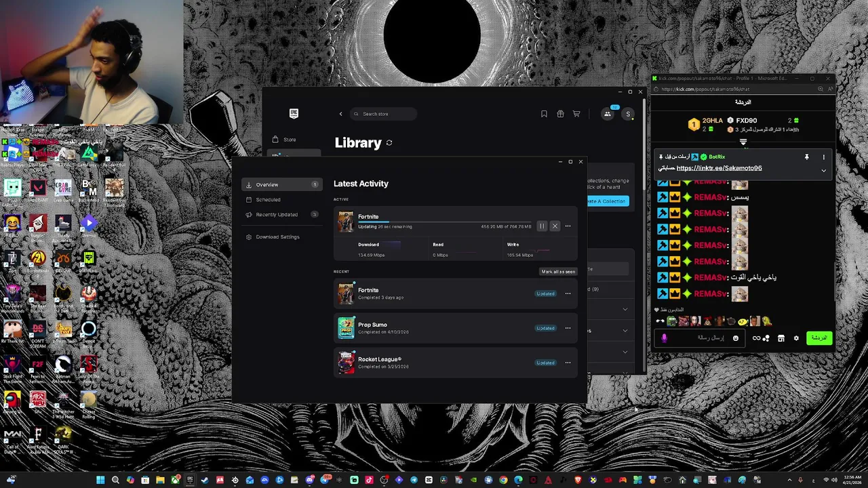The image size is (868, 488).
Task: Go back using the launcher back arrow
Action: (340, 114)
